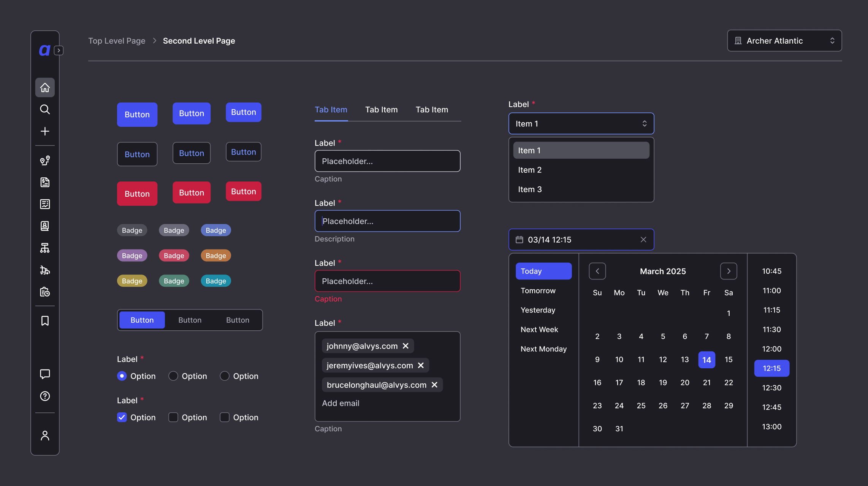This screenshot has width=868, height=486.
Task: Open the help question mark icon
Action: 45,396
